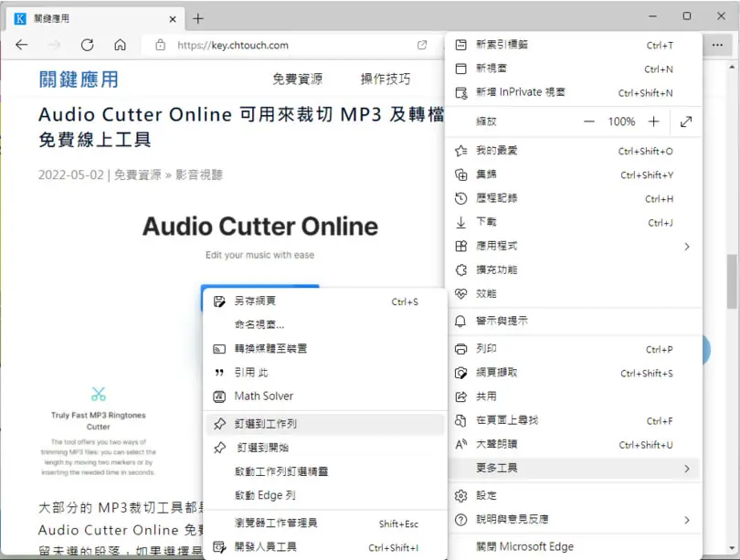Click the 應用程式 apps icon
The width and height of the screenshot is (740, 560).
[460, 246]
